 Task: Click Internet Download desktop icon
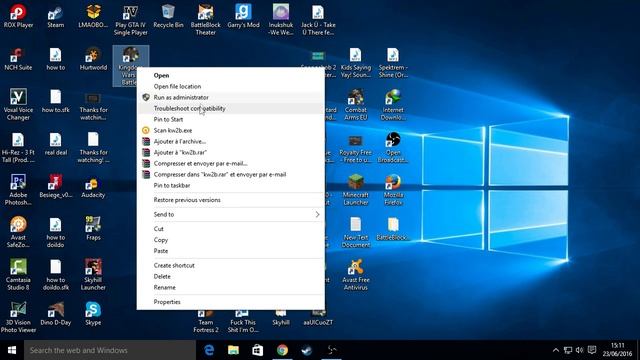point(393,104)
